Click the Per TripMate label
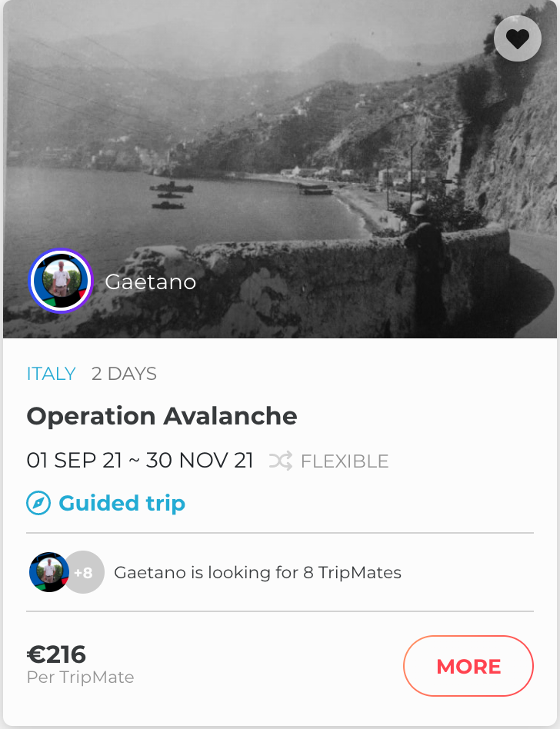 [80, 677]
